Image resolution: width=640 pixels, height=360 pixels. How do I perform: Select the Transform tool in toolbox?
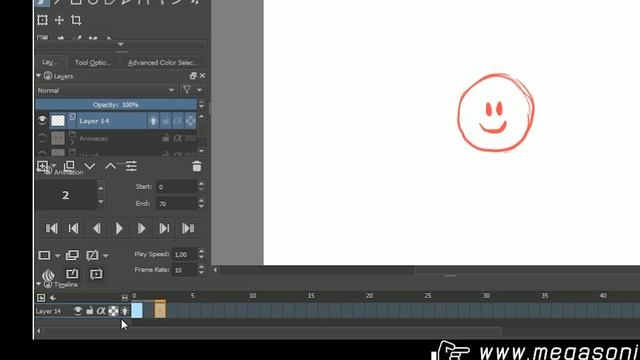pos(42,20)
